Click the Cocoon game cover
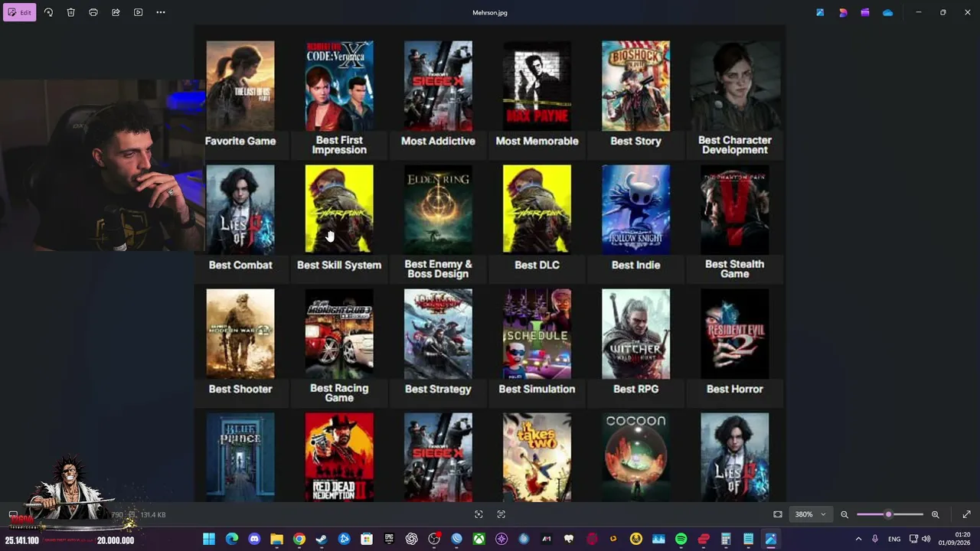 coord(635,457)
